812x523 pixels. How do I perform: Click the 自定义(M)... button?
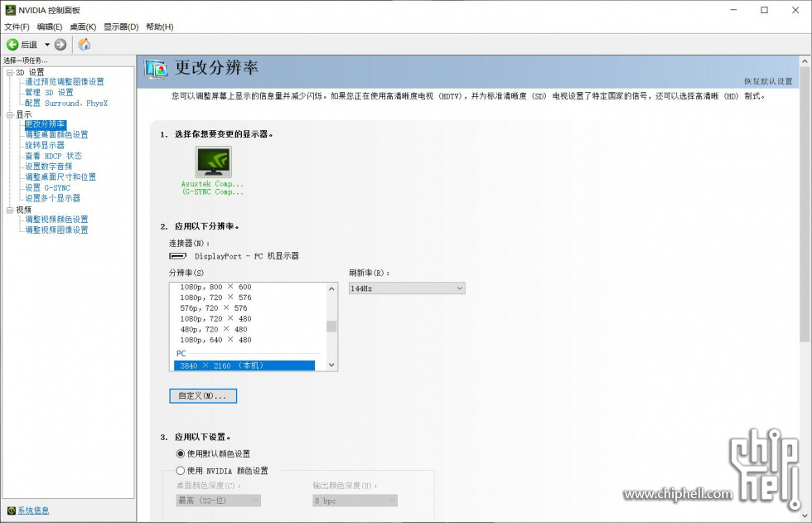pos(203,395)
